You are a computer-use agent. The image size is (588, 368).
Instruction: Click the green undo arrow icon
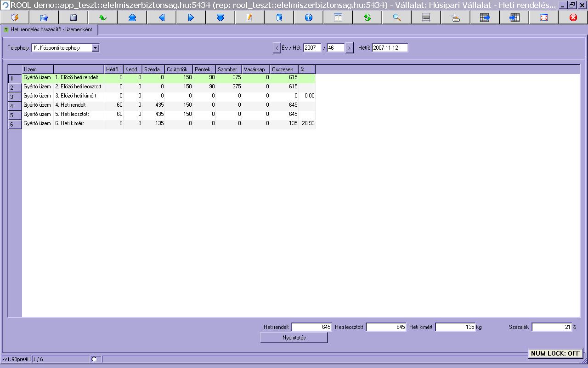pyautogui.click(x=103, y=17)
